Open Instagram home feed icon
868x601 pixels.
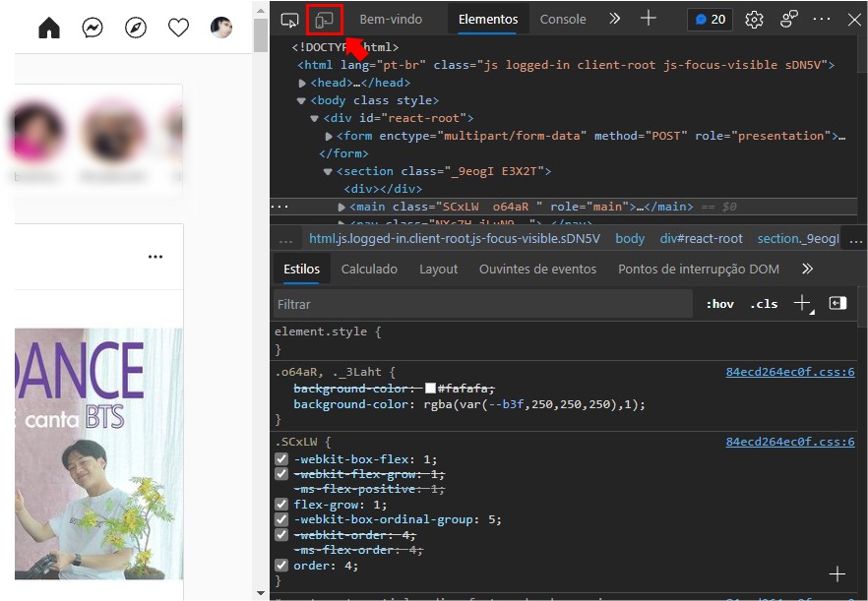click(49, 28)
